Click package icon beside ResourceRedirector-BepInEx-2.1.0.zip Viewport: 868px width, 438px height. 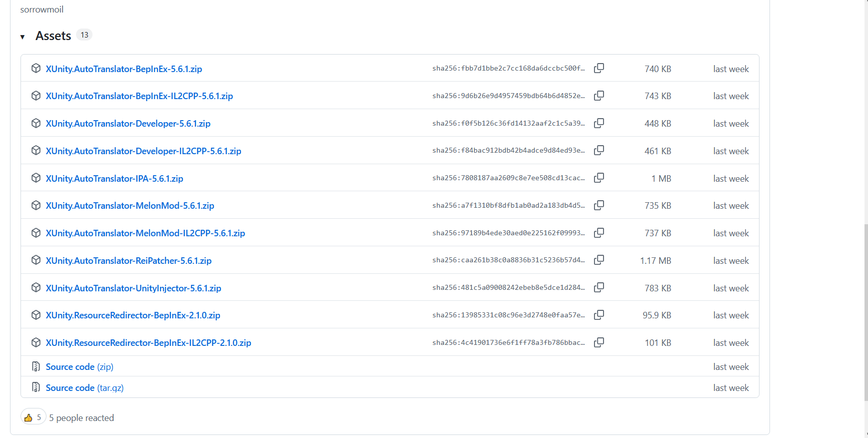click(36, 315)
